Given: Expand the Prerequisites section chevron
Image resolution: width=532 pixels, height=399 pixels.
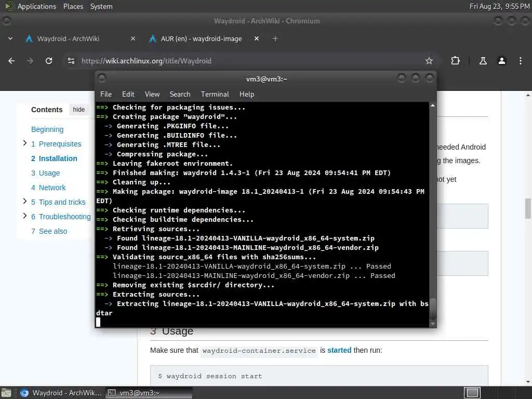Looking at the screenshot, I should 24,143.
